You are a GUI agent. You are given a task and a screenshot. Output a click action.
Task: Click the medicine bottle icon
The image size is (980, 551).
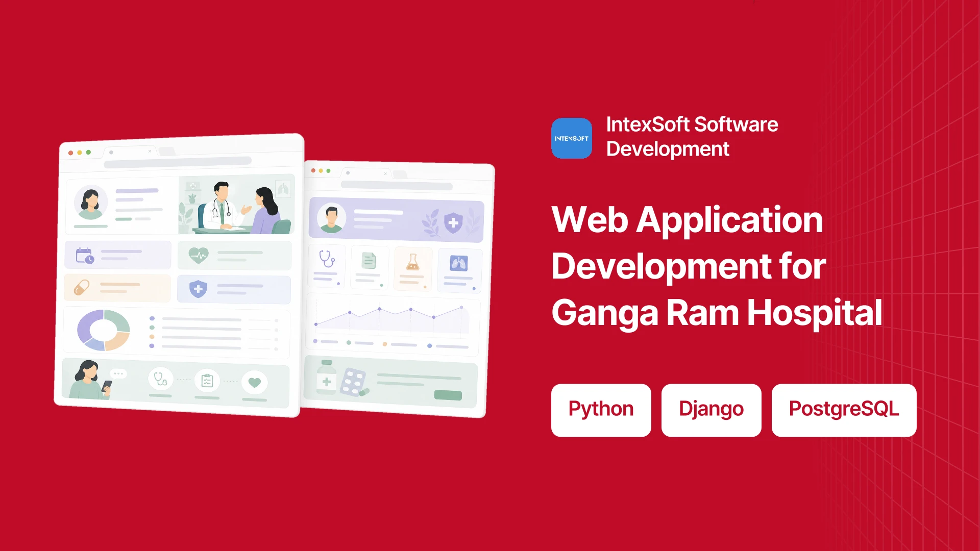[327, 378]
